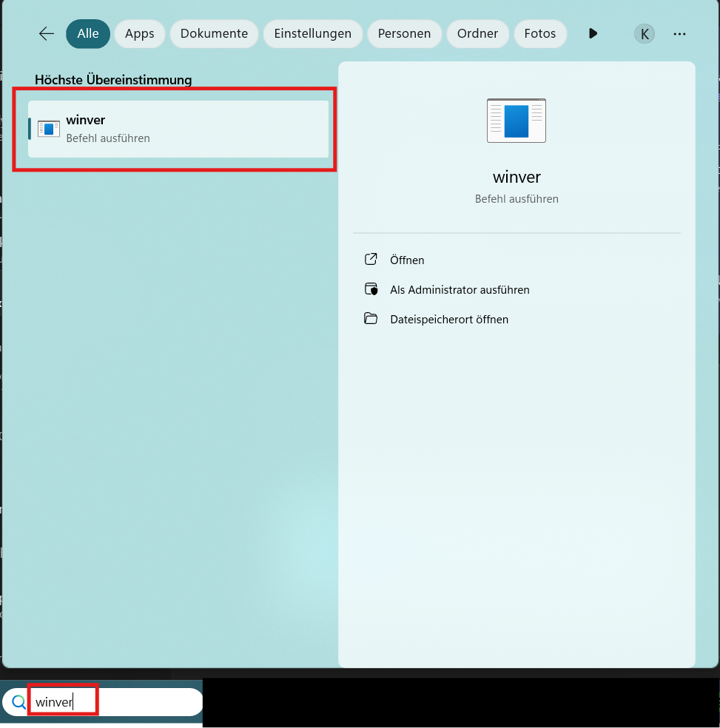
Task: Click the small winver icon in results
Action: [49, 129]
